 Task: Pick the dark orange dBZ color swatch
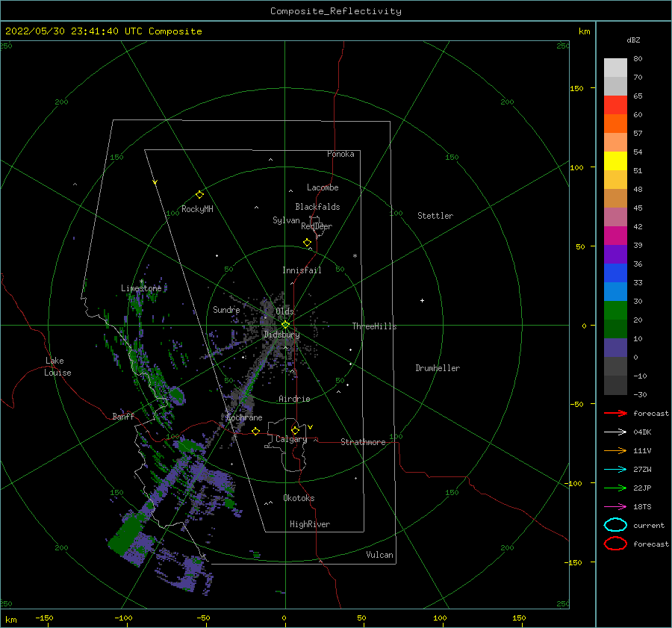tap(615, 124)
